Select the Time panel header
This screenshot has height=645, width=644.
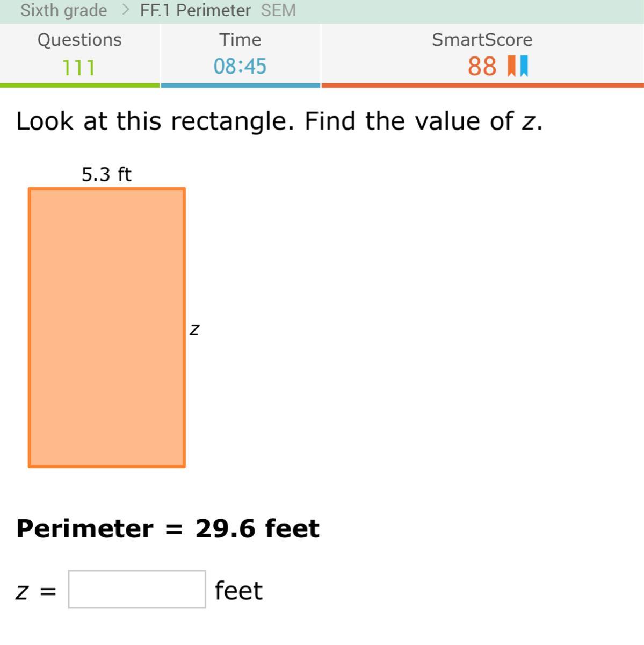point(240,40)
